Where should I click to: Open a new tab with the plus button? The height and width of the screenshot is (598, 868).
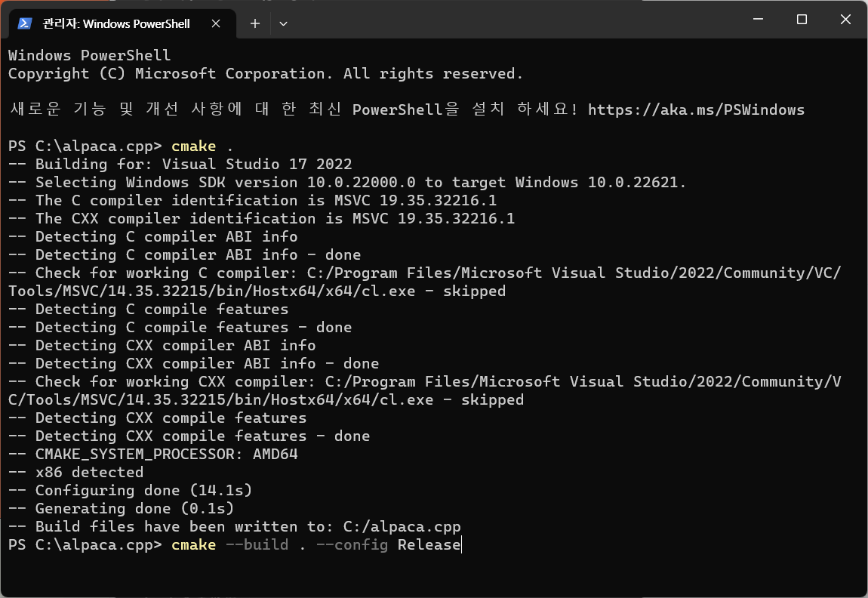(x=254, y=23)
